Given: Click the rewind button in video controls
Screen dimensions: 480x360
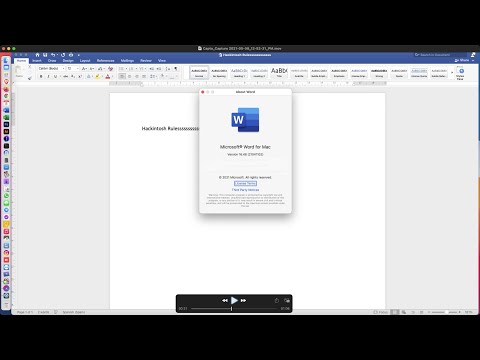Looking at the screenshot, I should pos(225,301).
